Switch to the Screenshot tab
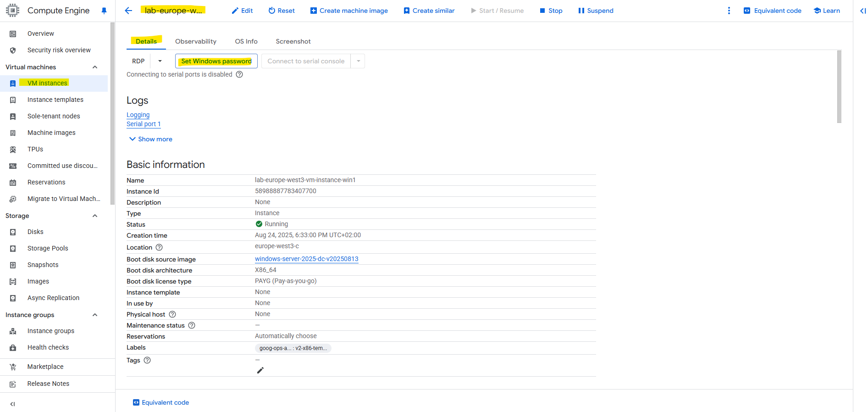Image resolution: width=868 pixels, height=412 pixels. pyautogui.click(x=293, y=41)
